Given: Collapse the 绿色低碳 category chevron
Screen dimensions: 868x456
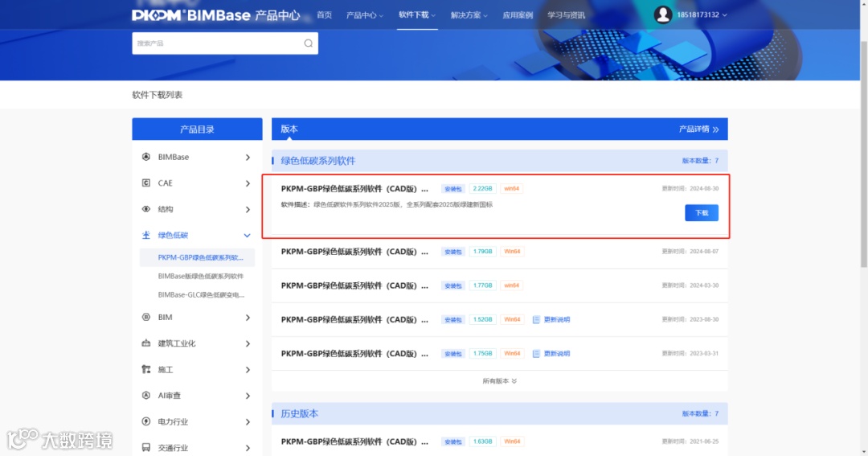Looking at the screenshot, I should tap(247, 236).
